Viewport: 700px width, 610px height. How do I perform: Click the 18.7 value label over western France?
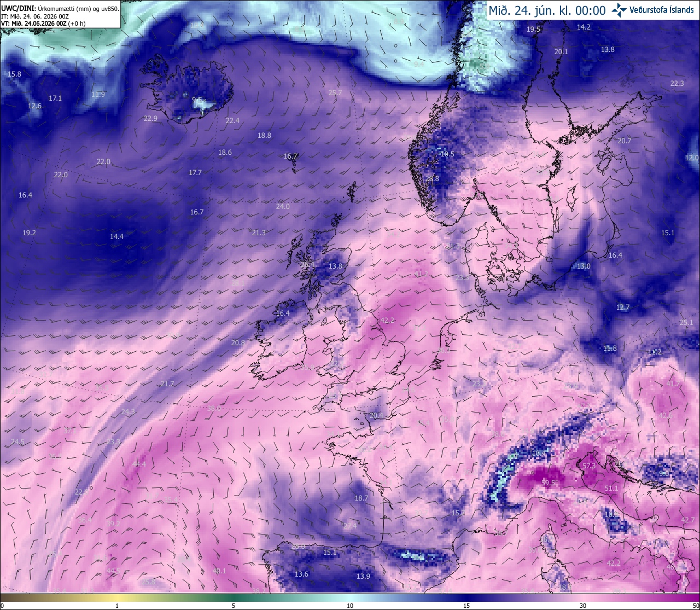[361, 498]
